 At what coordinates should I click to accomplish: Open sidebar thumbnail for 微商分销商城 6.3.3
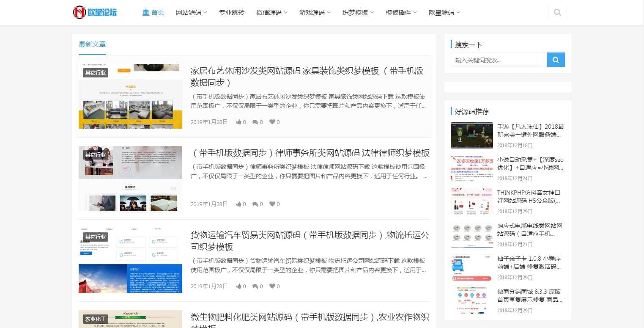pos(472,300)
